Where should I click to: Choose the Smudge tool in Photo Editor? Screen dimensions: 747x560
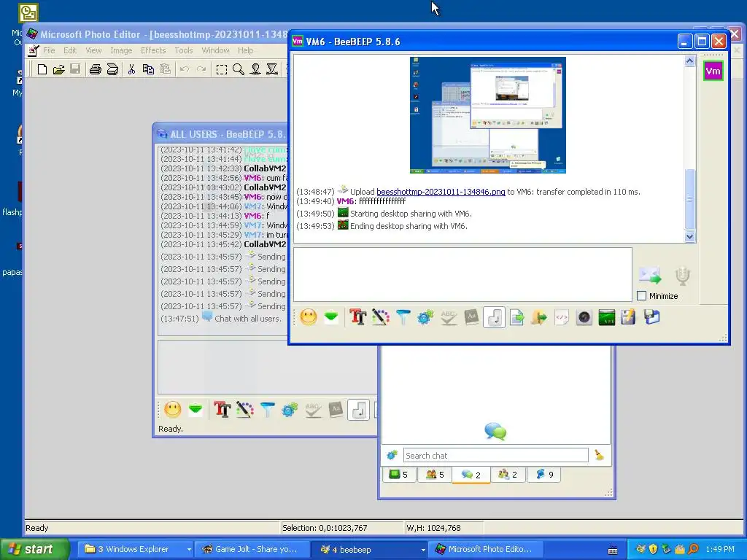tap(255, 69)
